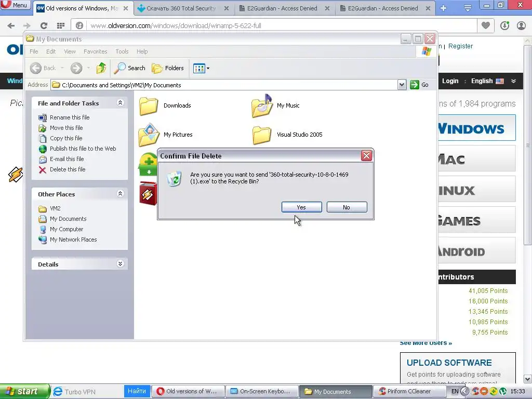Open a new browser tab
Screen dimensions: 532x399
[x=444, y=8]
